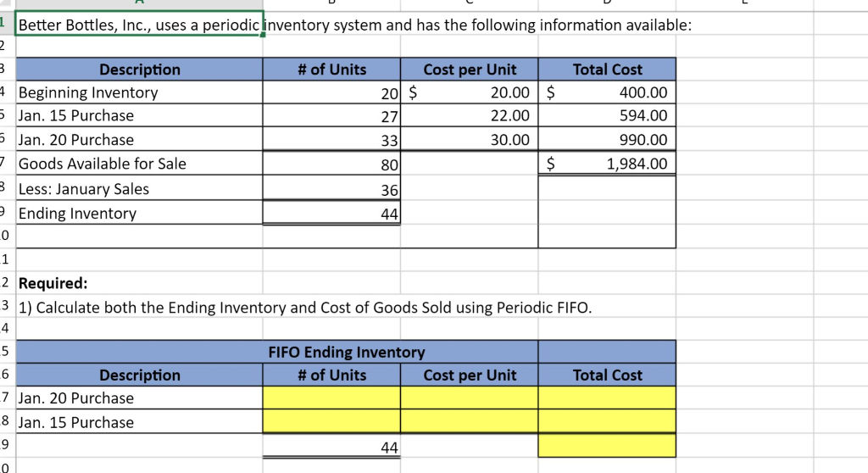Select total cost 990.00
This screenshot has height=473, width=868.
pos(607,140)
